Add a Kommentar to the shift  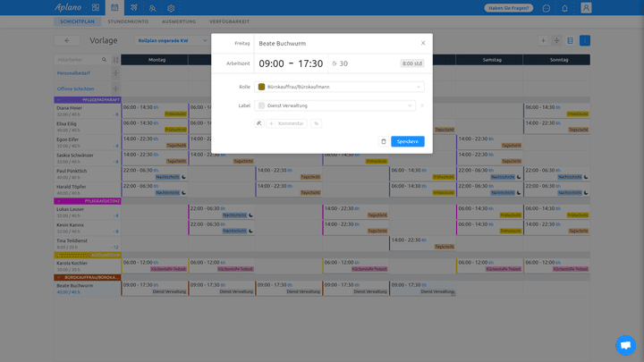pyautogui.click(x=286, y=123)
